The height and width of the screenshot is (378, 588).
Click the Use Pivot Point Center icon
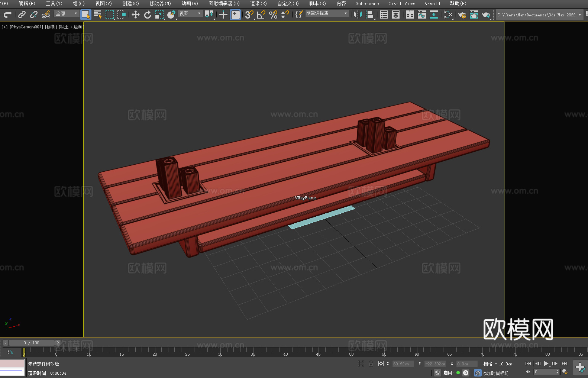point(209,14)
